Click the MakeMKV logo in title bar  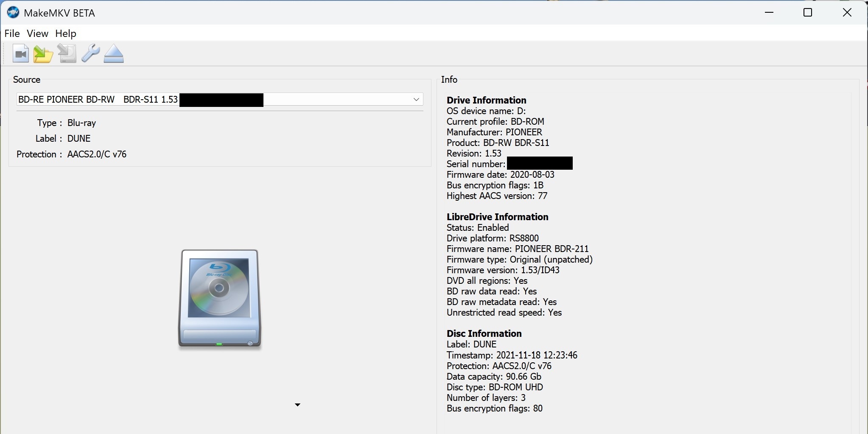[x=13, y=13]
